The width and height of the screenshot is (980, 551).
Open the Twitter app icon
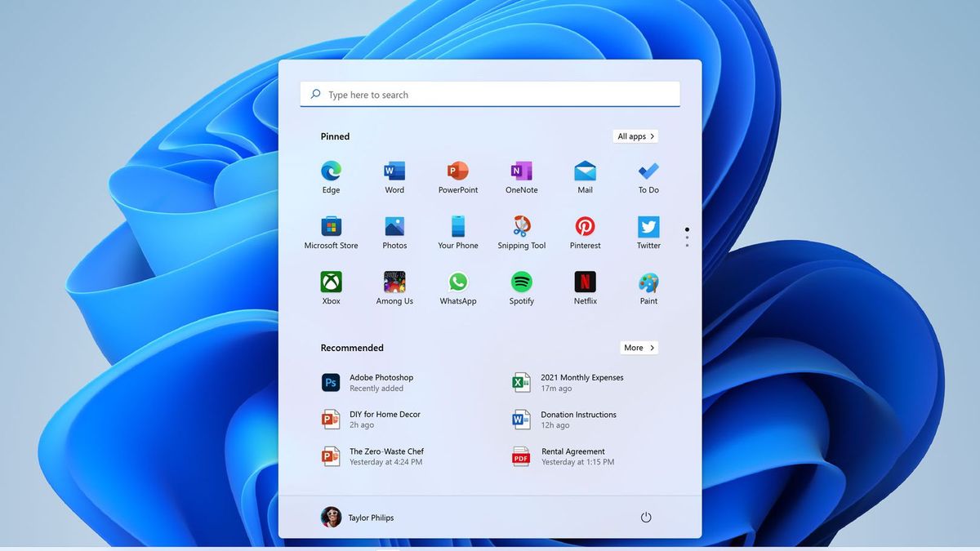coord(648,227)
